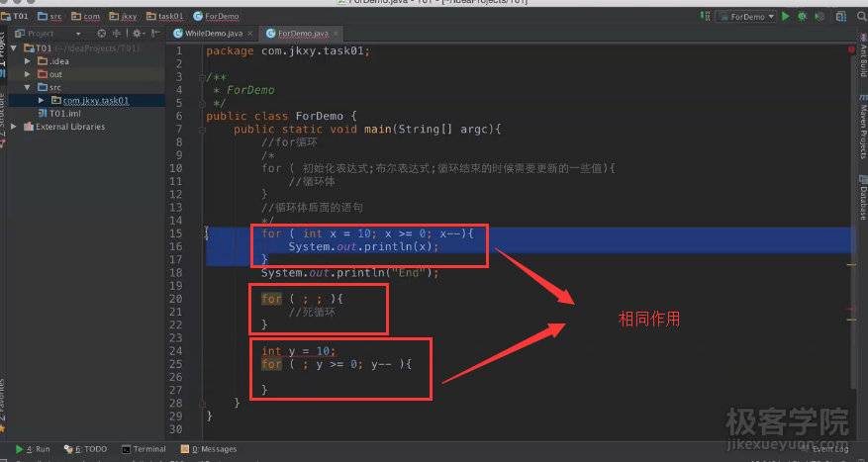The image size is (868, 462).
Task: Open Project Structure dialog icon
Action: coord(841,17)
